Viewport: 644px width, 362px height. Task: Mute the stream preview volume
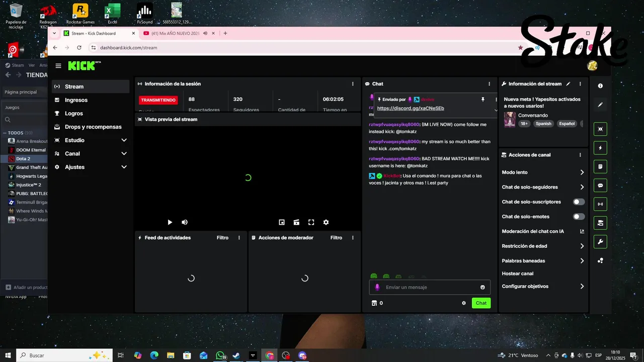point(185,222)
